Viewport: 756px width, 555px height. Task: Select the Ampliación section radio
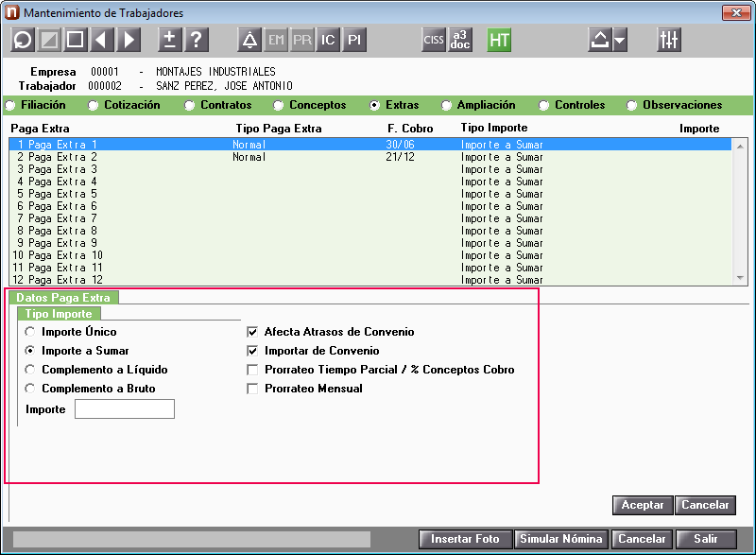pyautogui.click(x=446, y=105)
